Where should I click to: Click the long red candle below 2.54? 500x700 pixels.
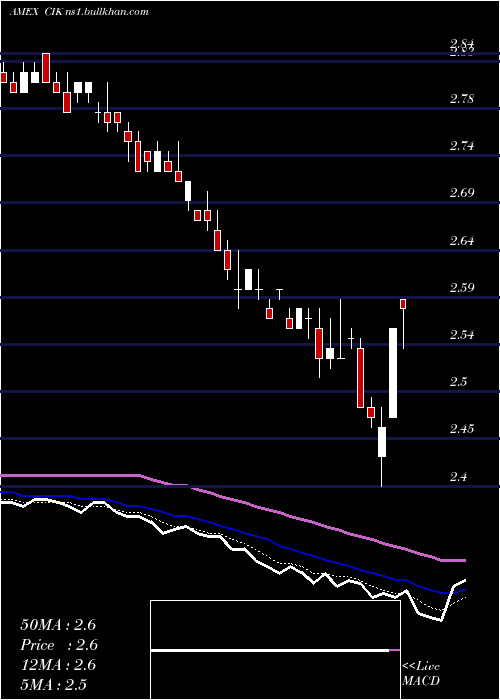[360, 378]
